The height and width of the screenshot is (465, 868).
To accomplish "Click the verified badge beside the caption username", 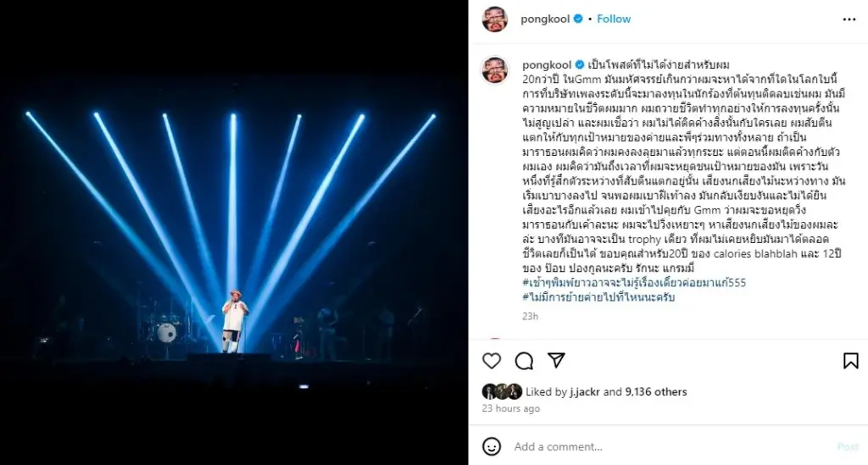I will pos(580,64).
